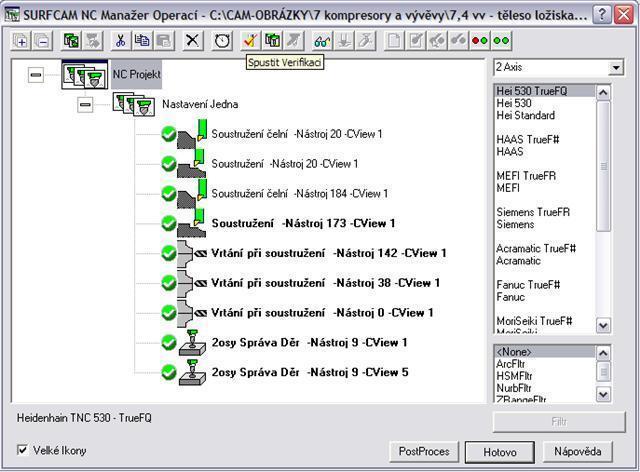Click turning icon of Nástroj 184 operation
The image size is (640, 472).
tap(192, 194)
